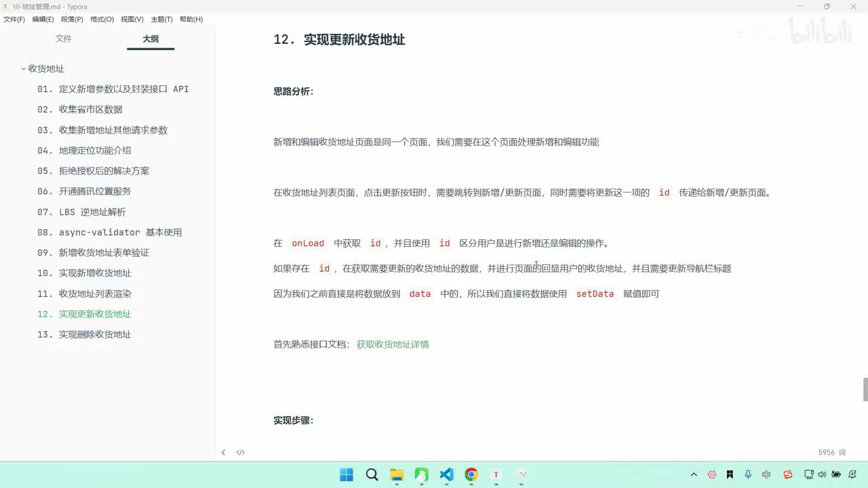
Task: Jump to 03. 收集新增地址其他请求参数
Action: tap(102, 130)
